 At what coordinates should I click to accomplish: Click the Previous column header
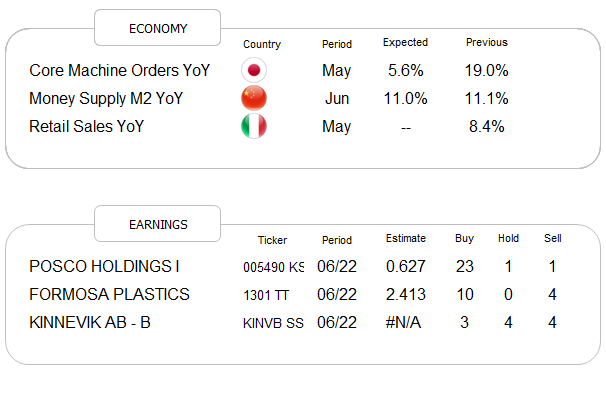487,42
